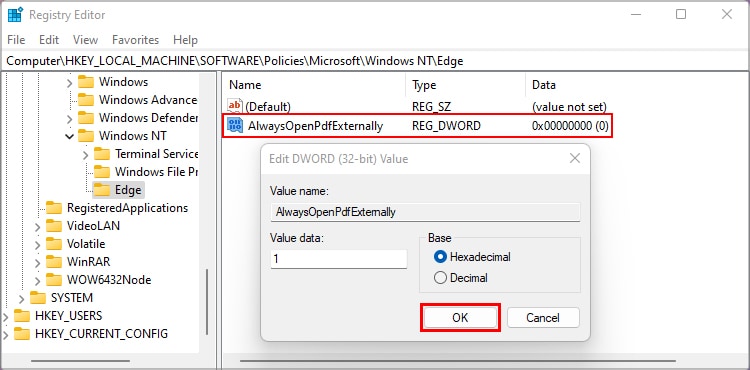Select the HKEY_USERS folder icon
The width and height of the screenshot is (750, 370).
(x=22, y=316)
